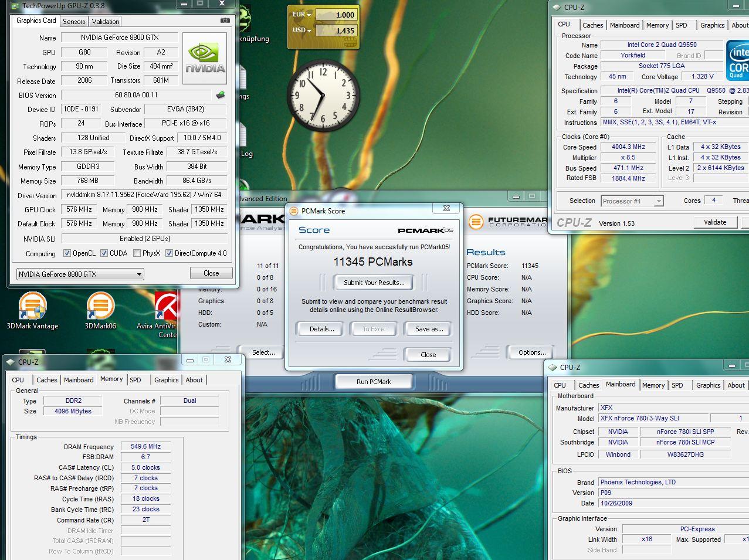Click the Details... button
This screenshot has height=560, width=749.
click(x=322, y=329)
